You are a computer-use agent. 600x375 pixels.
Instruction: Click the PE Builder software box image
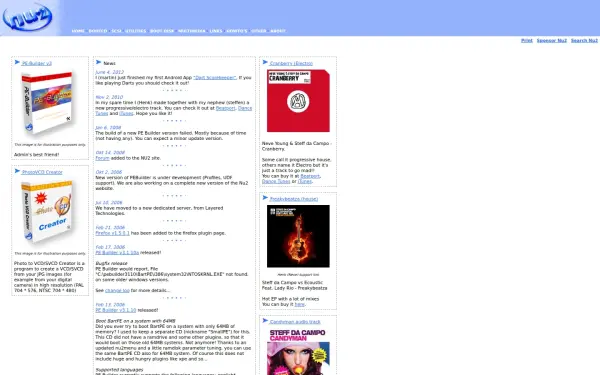(48, 103)
